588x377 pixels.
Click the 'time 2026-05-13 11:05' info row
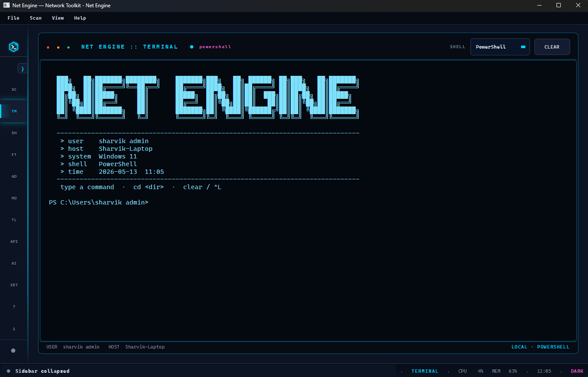tap(112, 172)
